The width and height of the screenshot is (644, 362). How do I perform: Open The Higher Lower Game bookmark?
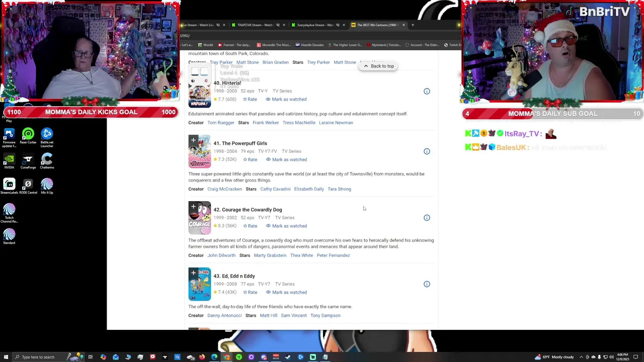(x=345, y=45)
